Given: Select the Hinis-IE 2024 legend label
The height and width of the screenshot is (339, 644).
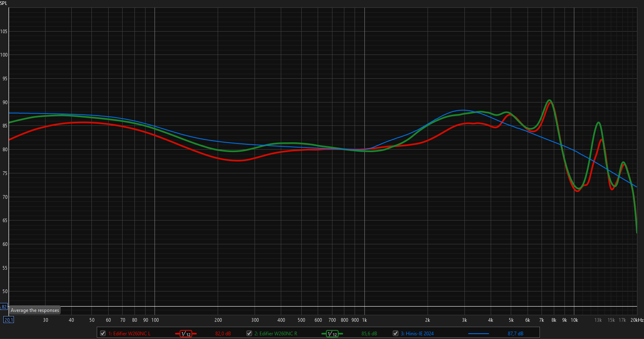Looking at the screenshot, I should tap(417, 334).
